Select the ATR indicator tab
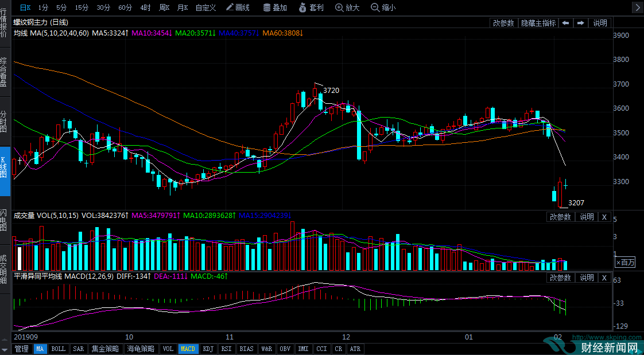The image size is (644, 355). pos(355,349)
